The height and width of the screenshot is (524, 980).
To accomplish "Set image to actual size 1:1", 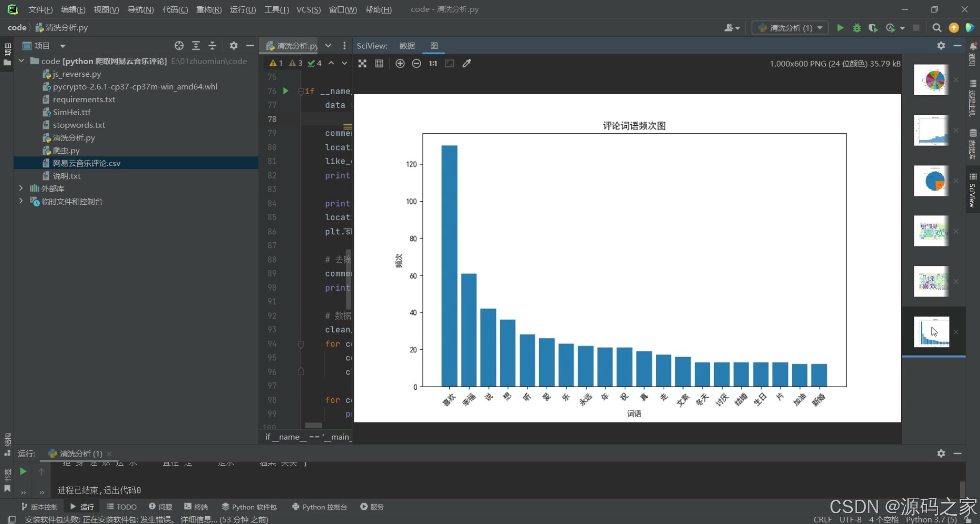I will point(433,64).
